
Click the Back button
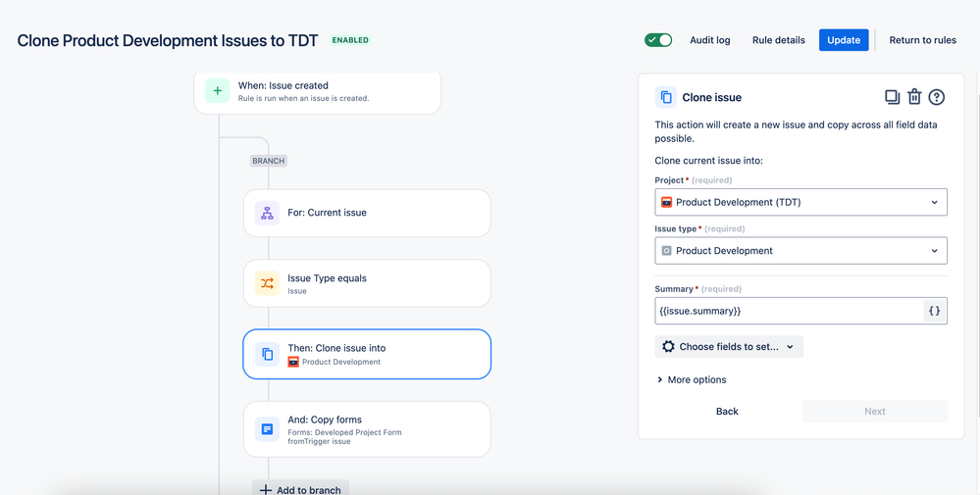tap(727, 412)
